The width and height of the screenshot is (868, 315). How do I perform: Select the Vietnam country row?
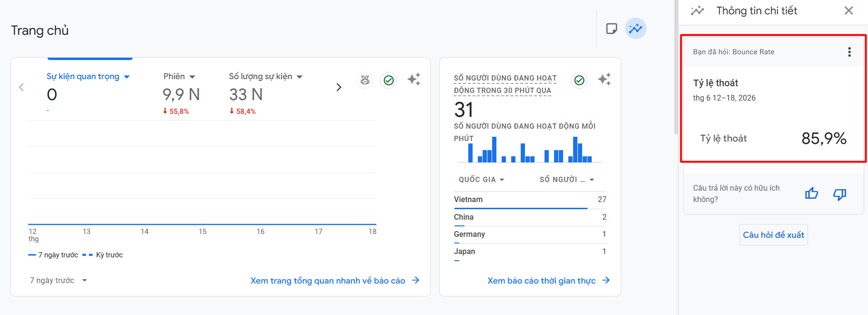530,200
